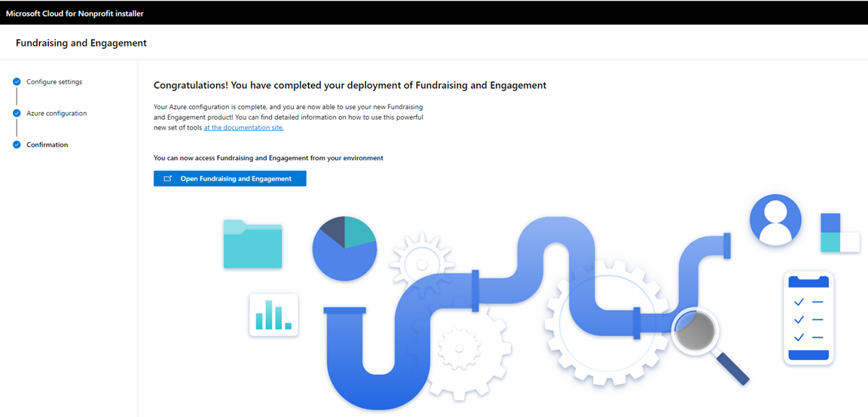Click the phone checklist illustration

(808, 318)
